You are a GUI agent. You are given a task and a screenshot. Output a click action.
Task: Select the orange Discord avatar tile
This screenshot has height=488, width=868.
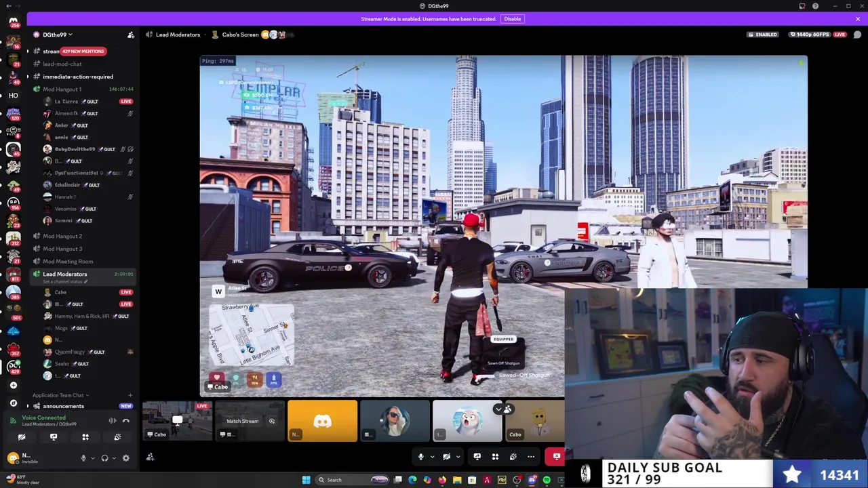[x=322, y=421]
